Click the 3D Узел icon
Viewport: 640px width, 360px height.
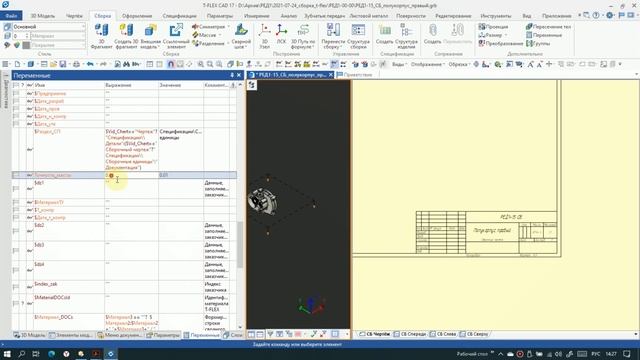(x=264, y=36)
